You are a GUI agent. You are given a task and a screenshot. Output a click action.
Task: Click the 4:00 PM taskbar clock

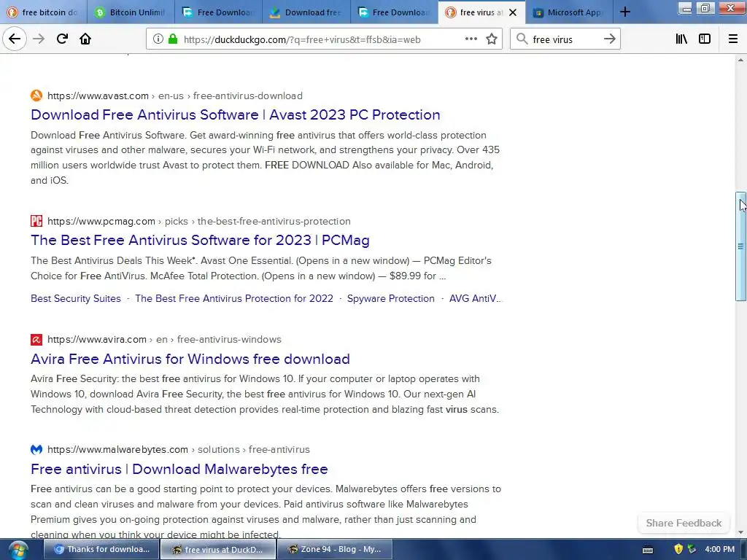coord(719,550)
